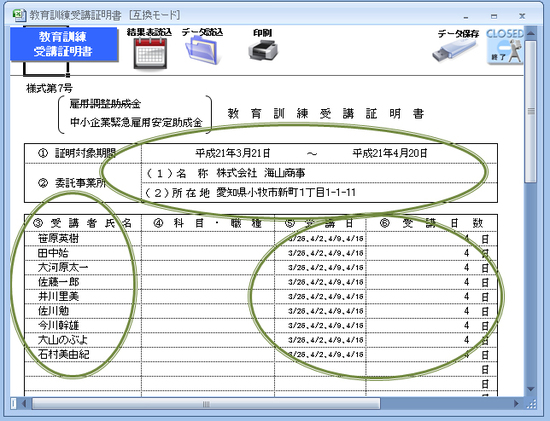Click the vertical scrollbar thumb
Screen dimensions: 550x421
(530, 111)
